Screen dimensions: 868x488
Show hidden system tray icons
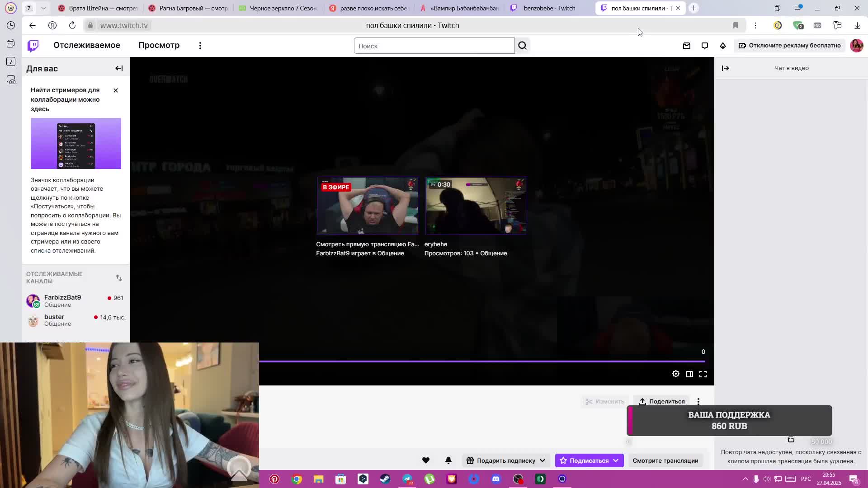tap(745, 479)
